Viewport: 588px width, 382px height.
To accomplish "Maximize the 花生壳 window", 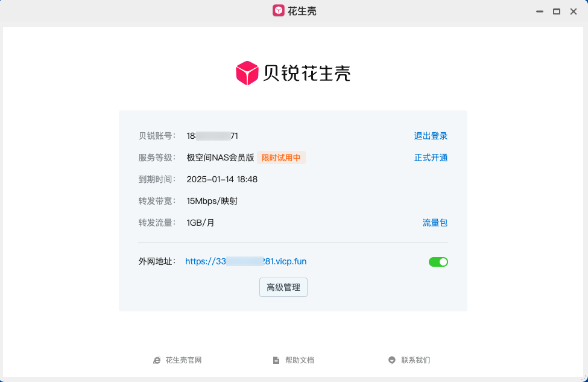I will [x=557, y=11].
